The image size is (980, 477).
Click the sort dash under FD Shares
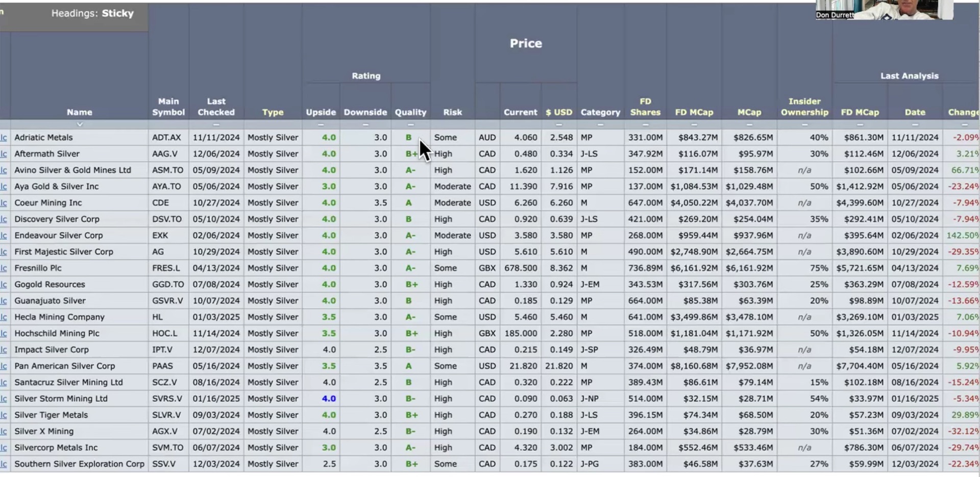645,124
